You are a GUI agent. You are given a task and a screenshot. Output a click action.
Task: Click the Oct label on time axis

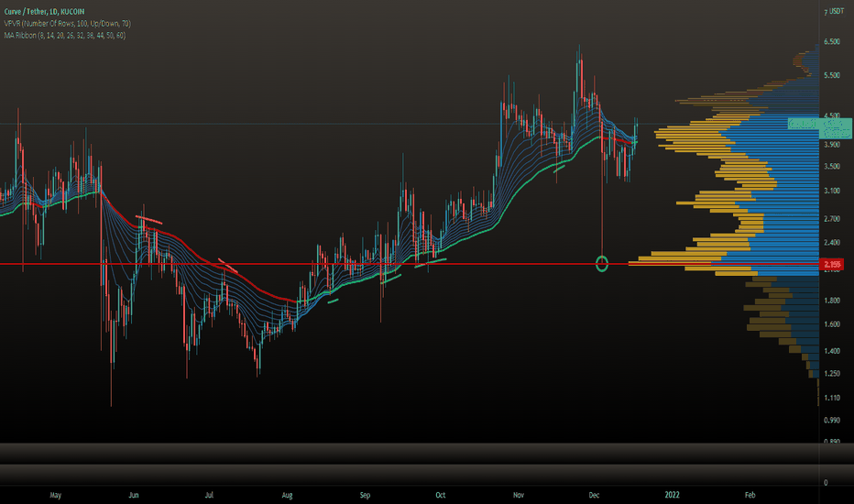pos(440,495)
